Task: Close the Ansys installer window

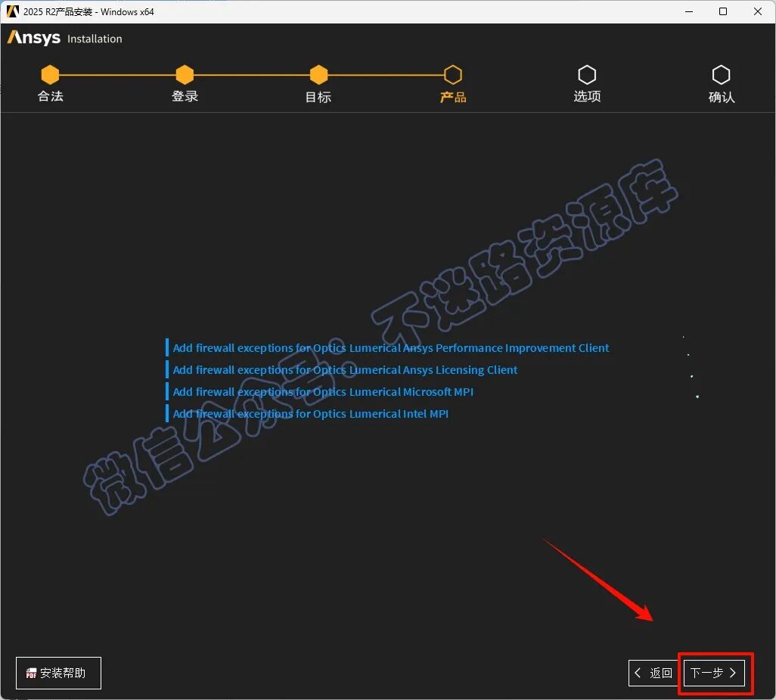Action: coord(758,11)
